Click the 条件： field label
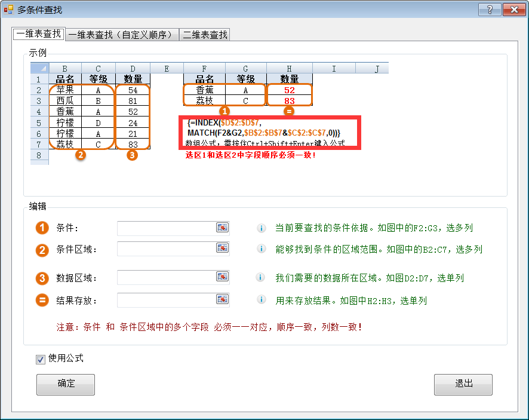 (x=67, y=228)
